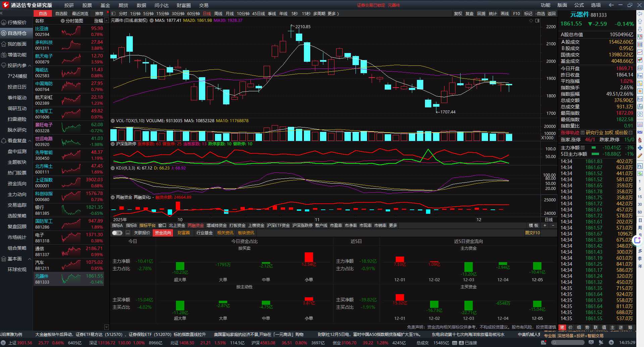The width and height of the screenshot is (644, 347).
Task: Open the MA indicator settings dropdown arrow
Action: [x=152, y=20]
